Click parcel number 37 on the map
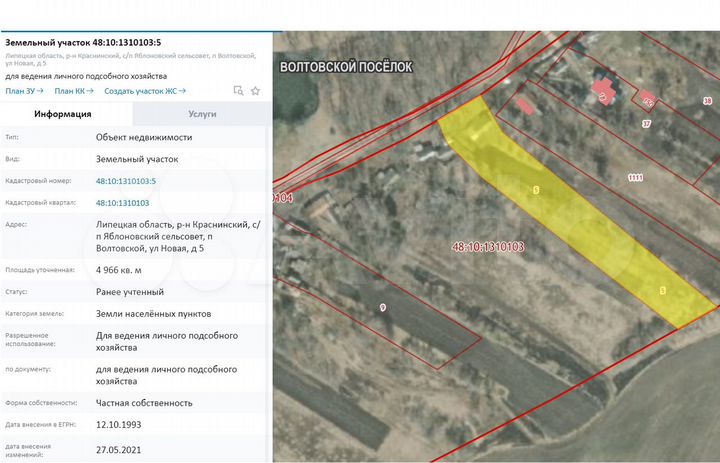 point(646,124)
